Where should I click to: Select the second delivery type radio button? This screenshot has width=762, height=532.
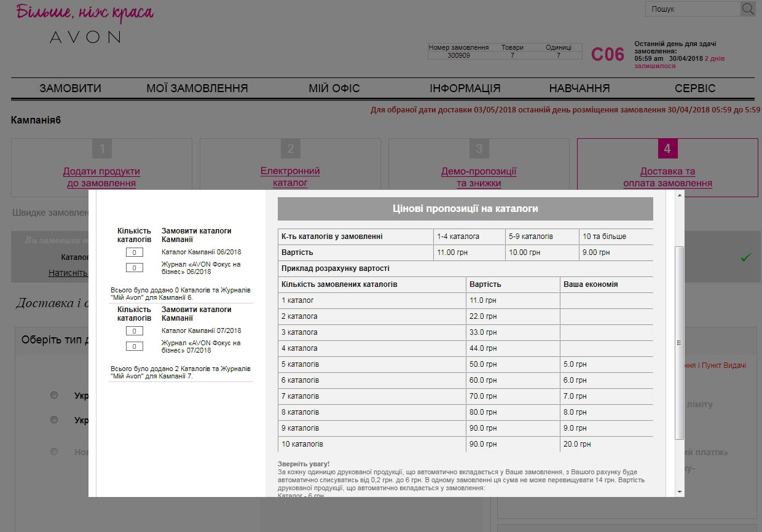point(54,420)
